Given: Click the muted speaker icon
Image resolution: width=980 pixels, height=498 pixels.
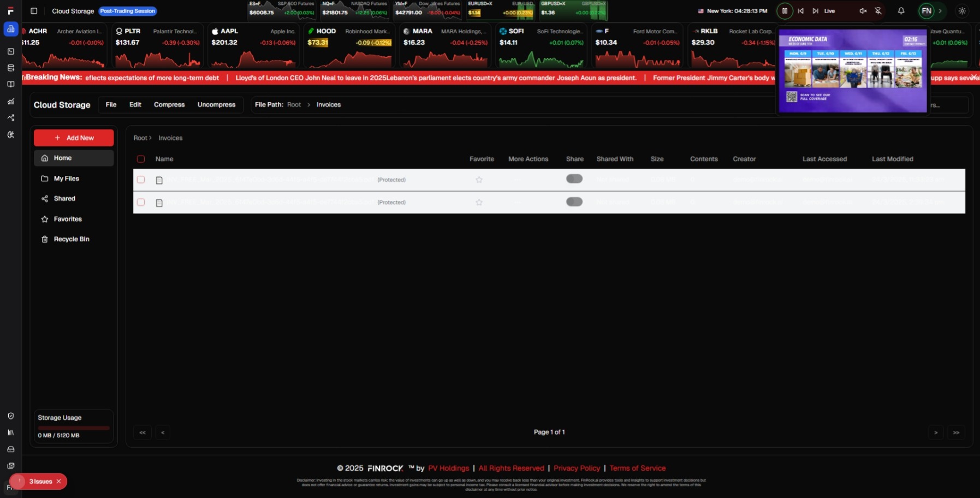Looking at the screenshot, I should pyautogui.click(x=863, y=11).
